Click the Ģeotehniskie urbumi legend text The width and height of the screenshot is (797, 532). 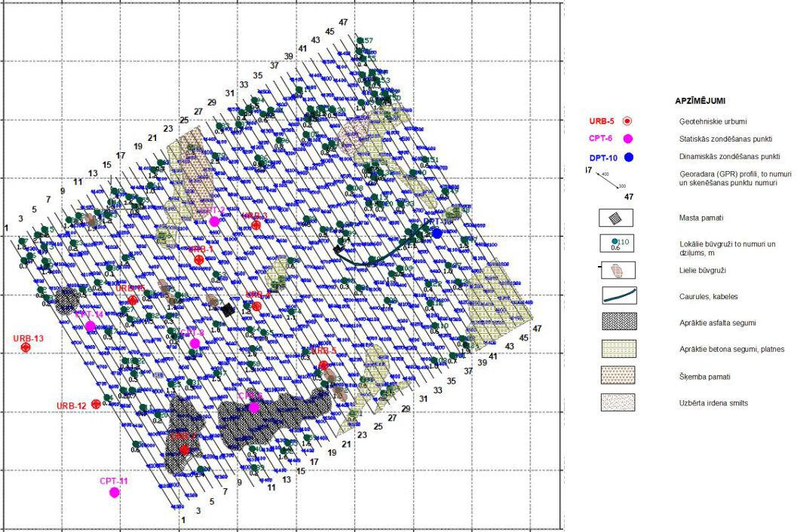(707, 121)
